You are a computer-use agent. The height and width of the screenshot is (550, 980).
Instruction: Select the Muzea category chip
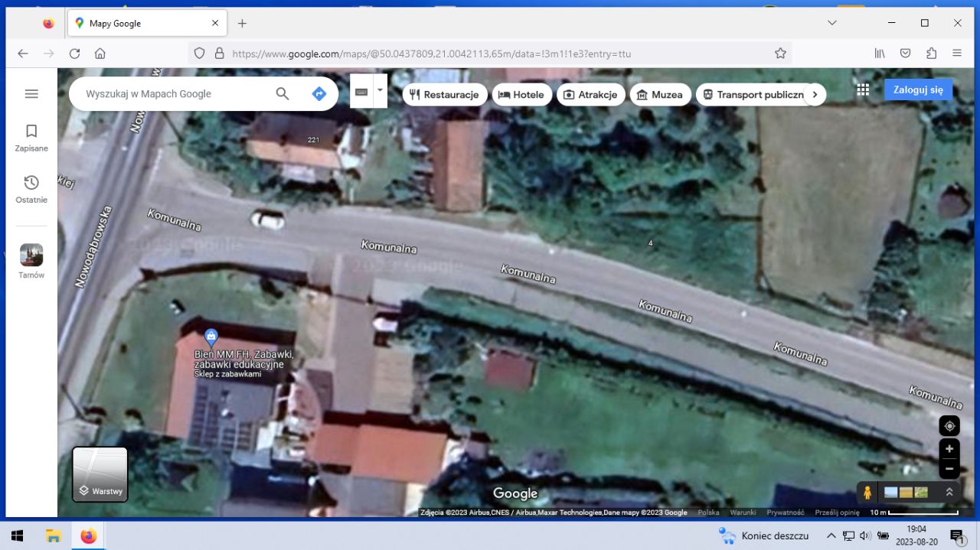[x=660, y=94]
